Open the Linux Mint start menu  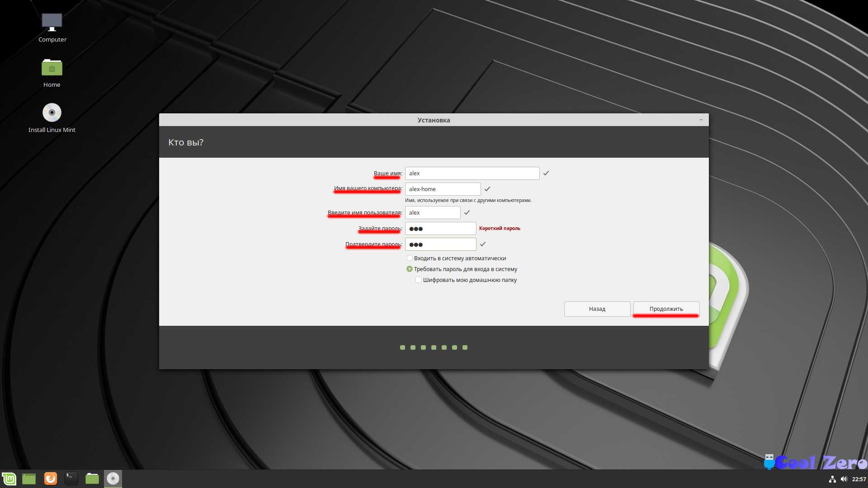coord(9,479)
